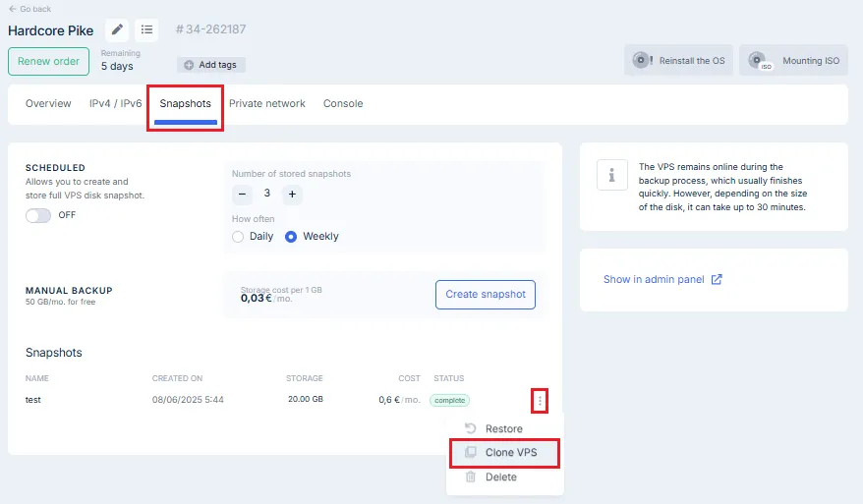The width and height of the screenshot is (863, 504).
Task: Open the IPv4 / IPv6 tab
Action: click(x=116, y=103)
